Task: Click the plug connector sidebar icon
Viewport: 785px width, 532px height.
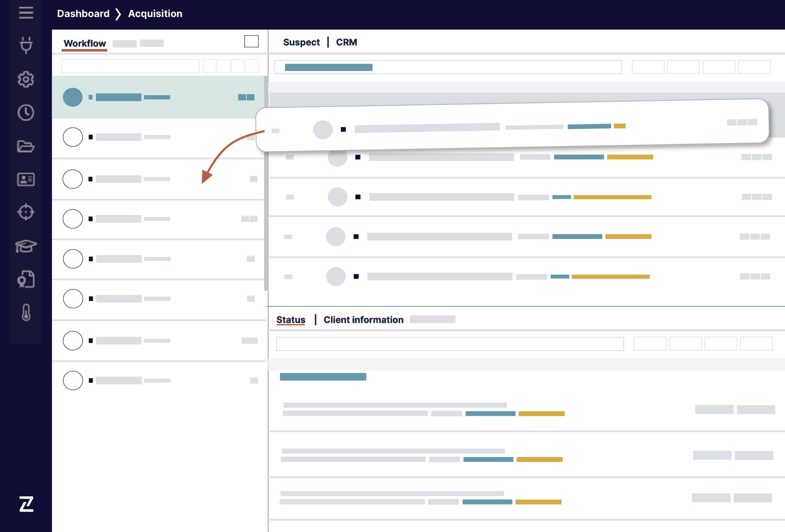Action: tap(26, 45)
